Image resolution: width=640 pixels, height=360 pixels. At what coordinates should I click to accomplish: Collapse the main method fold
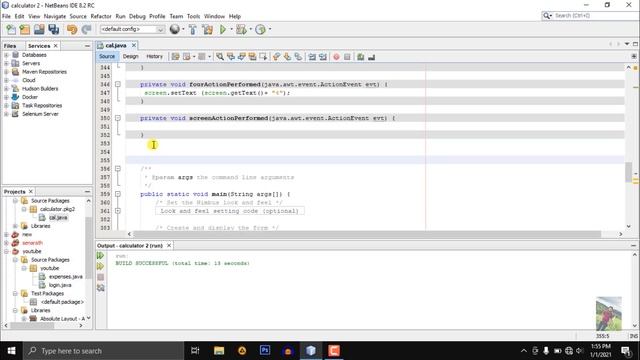tap(118, 194)
